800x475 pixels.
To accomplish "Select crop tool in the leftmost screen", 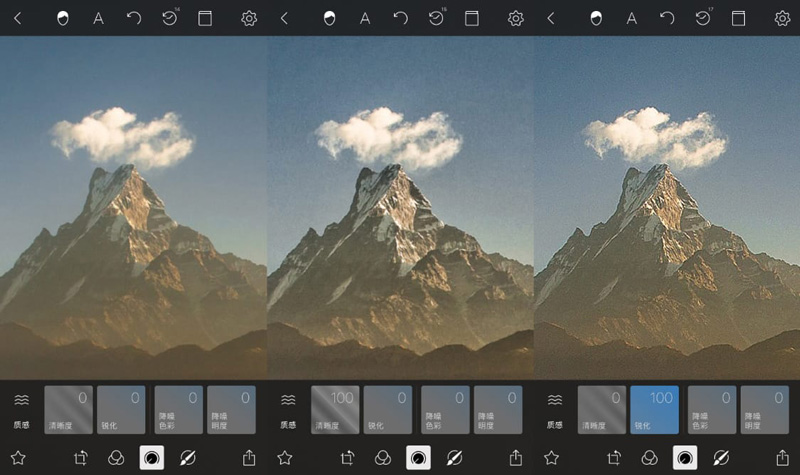I will (x=82, y=457).
